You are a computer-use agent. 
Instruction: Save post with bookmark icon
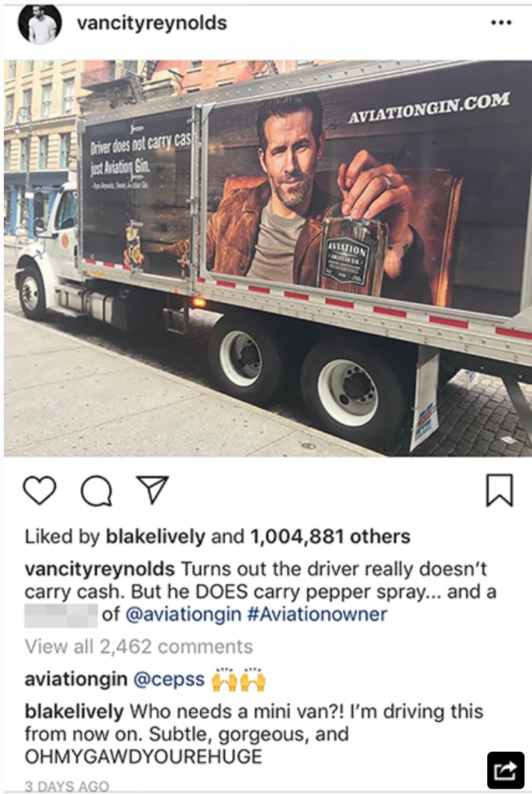coord(499,490)
